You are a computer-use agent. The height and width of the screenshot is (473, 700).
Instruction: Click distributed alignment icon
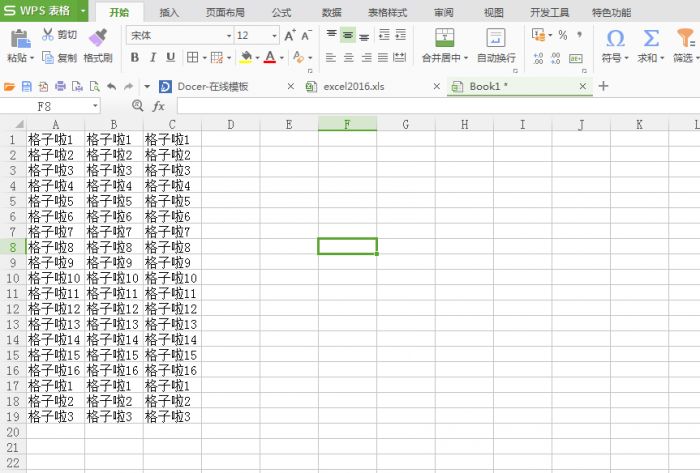(400, 58)
